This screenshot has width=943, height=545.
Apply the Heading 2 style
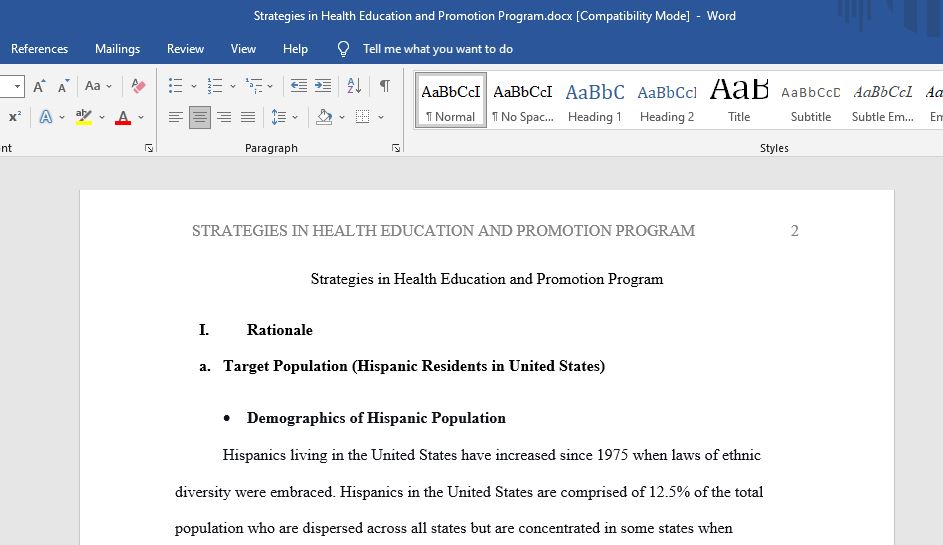pos(667,100)
